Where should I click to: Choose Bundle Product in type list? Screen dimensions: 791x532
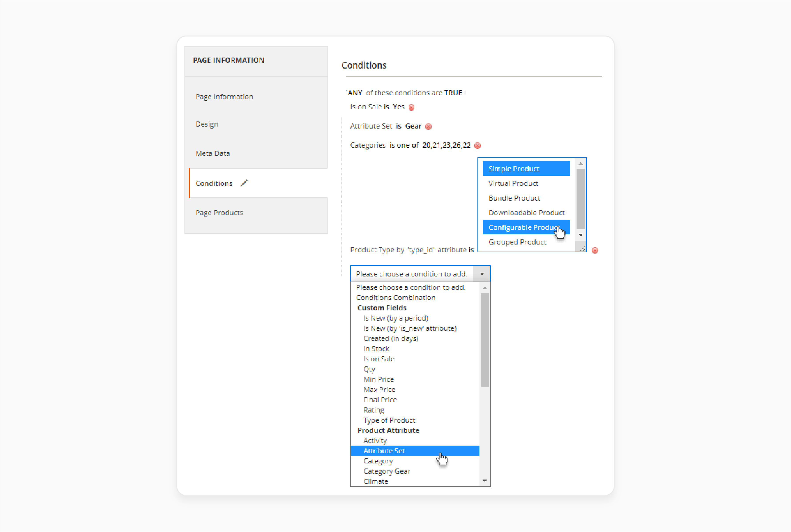526,198
